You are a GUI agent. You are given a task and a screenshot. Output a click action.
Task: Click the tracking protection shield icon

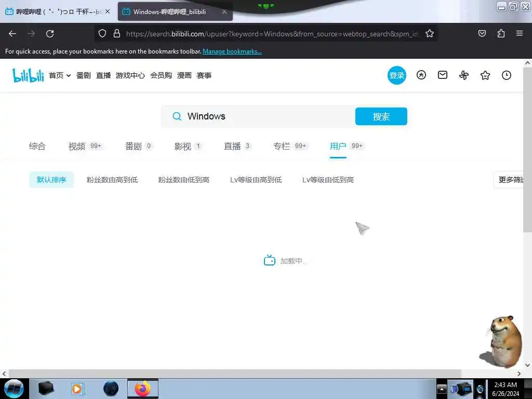tap(102, 33)
